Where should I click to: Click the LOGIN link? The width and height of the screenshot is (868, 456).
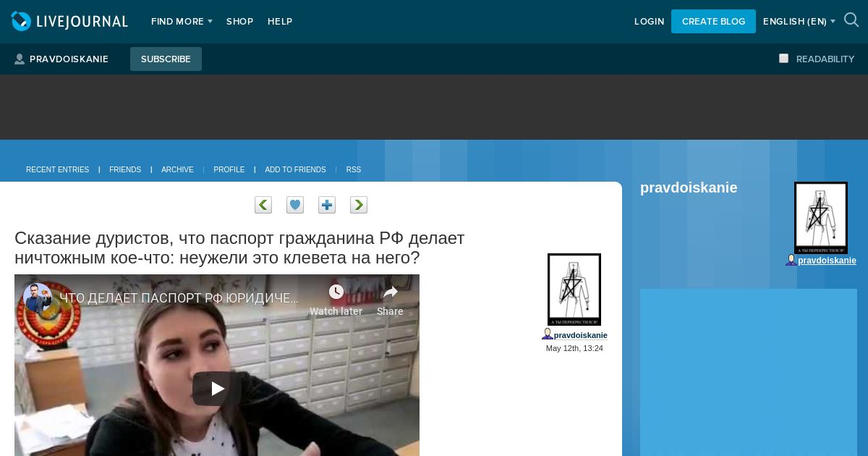(x=650, y=22)
